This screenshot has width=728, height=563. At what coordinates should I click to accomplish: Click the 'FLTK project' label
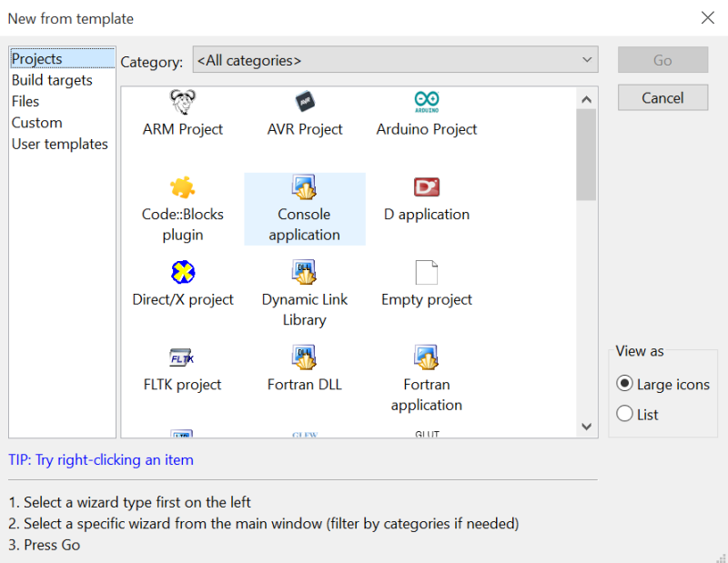pyautogui.click(x=183, y=385)
